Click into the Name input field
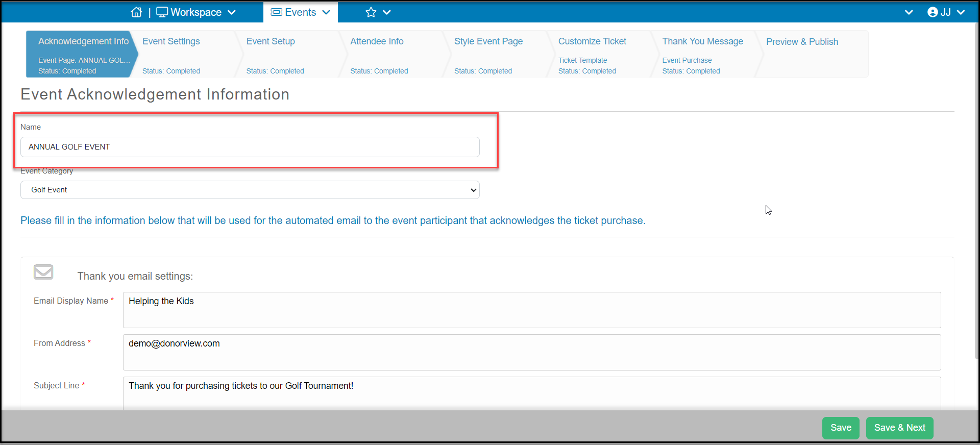The width and height of the screenshot is (980, 445). (250, 147)
